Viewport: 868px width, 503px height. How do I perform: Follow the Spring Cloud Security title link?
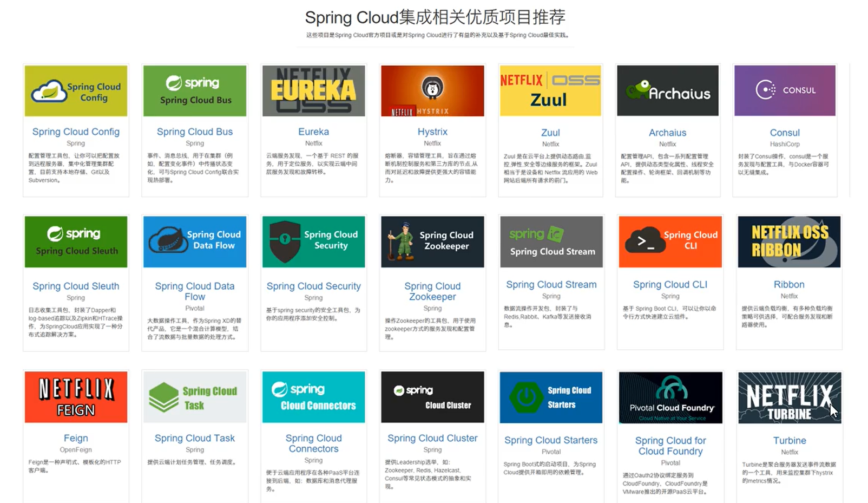[x=314, y=286]
